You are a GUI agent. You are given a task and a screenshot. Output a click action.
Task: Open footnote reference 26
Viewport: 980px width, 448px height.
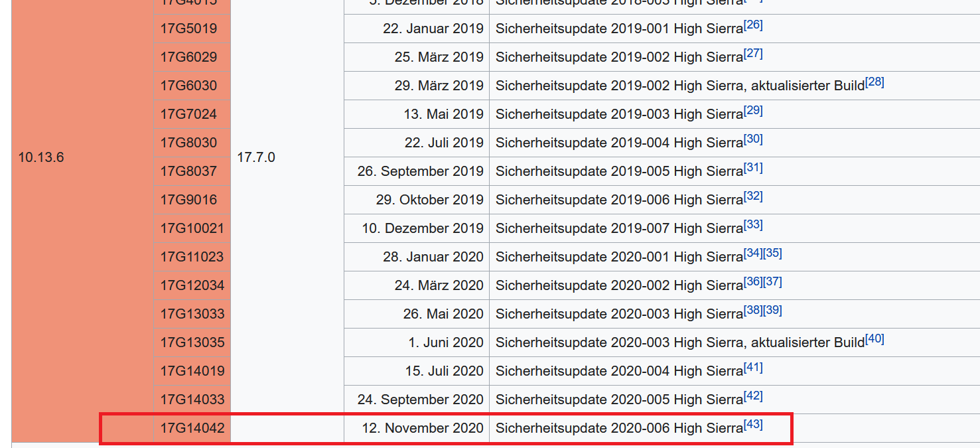coord(753,25)
